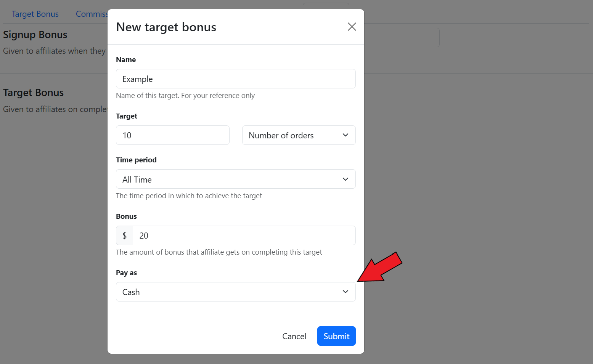Click the Signup Bonus section heading
Image resolution: width=593 pixels, height=364 pixels.
[x=35, y=35]
